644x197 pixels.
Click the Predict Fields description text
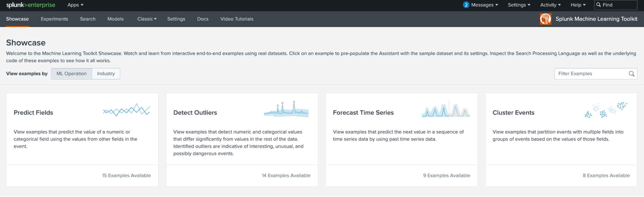(x=75, y=139)
